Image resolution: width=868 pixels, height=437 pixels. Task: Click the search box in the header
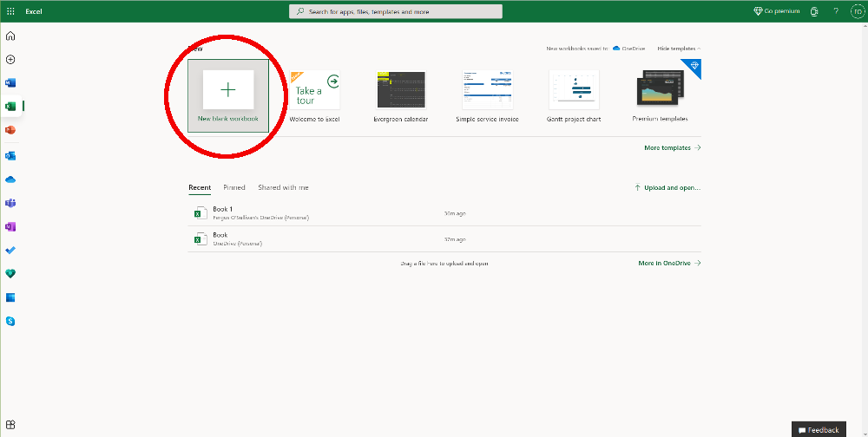point(395,11)
